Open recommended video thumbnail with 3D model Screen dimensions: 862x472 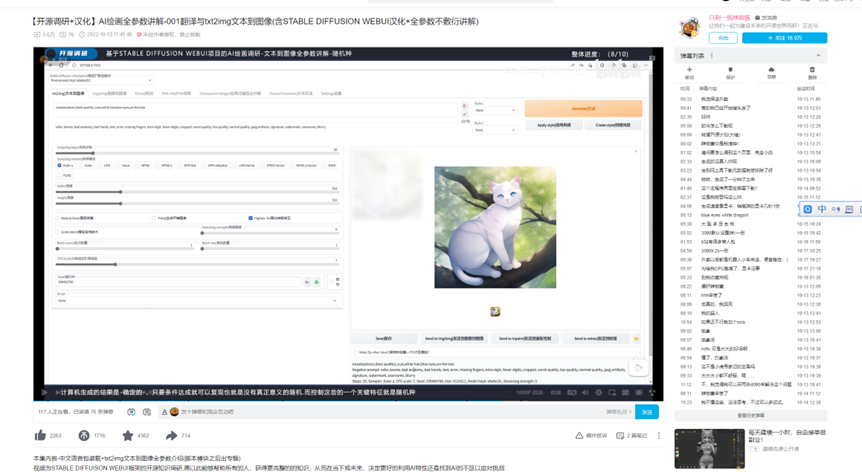[710, 449]
